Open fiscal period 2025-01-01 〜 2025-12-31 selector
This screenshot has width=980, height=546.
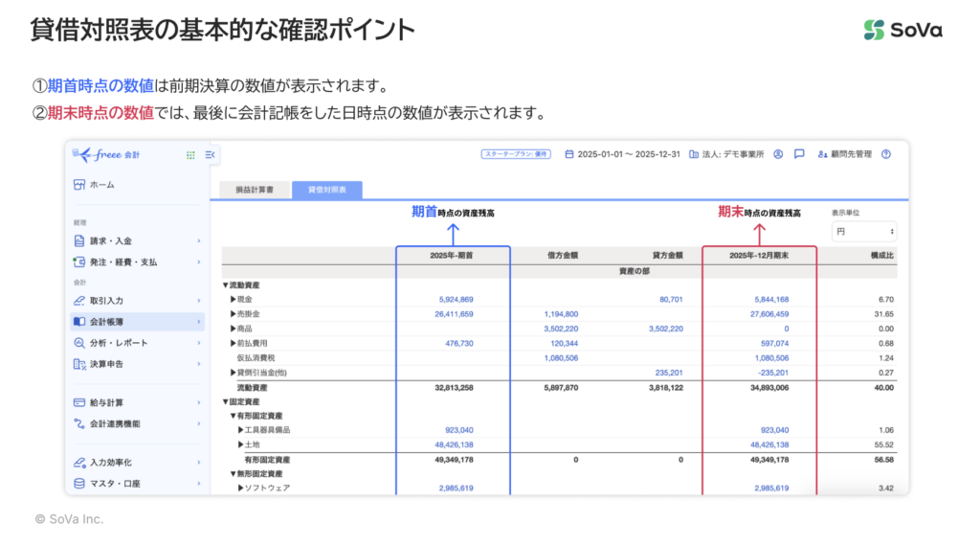pyautogui.click(x=622, y=154)
